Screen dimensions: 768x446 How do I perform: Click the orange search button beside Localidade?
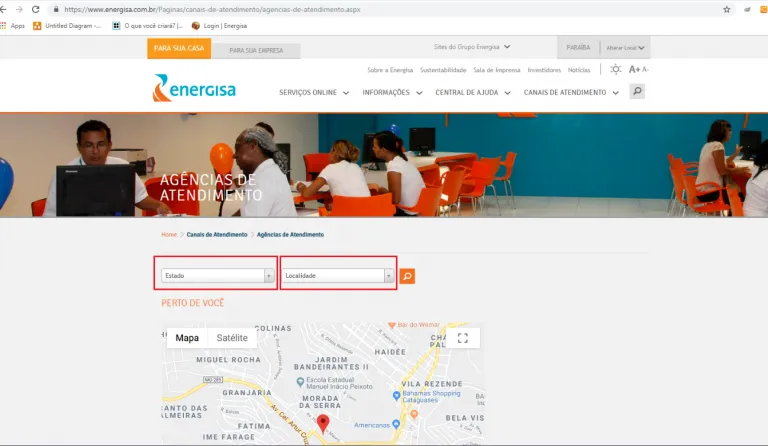[407, 276]
